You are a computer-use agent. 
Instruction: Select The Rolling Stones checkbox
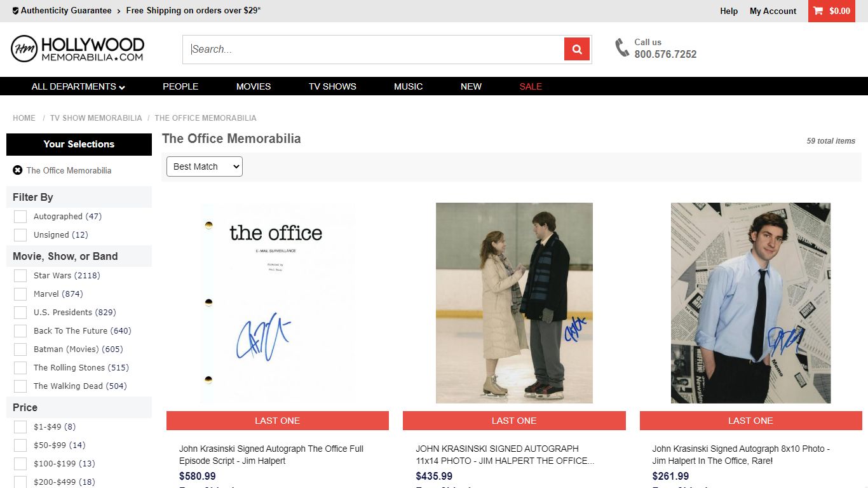20,368
